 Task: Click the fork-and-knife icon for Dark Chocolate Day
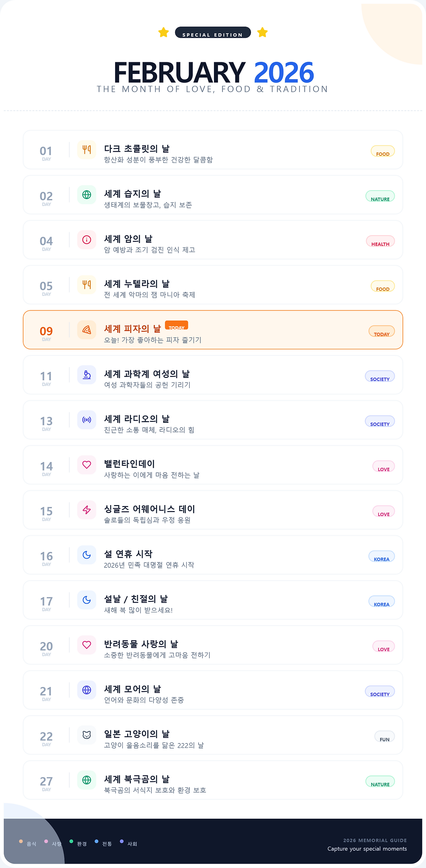pyautogui.click(x=87, y=149)
